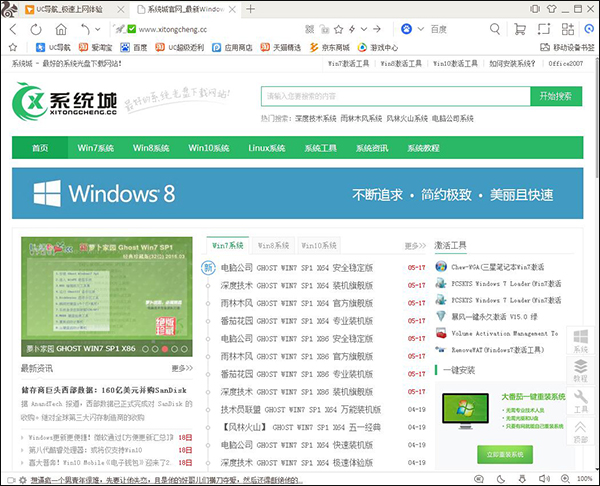Image resolution: width=600 pixels, height=486 pixels.
Task: Select the last carousel dot on slideshow
Action: [x=184, y=349]
